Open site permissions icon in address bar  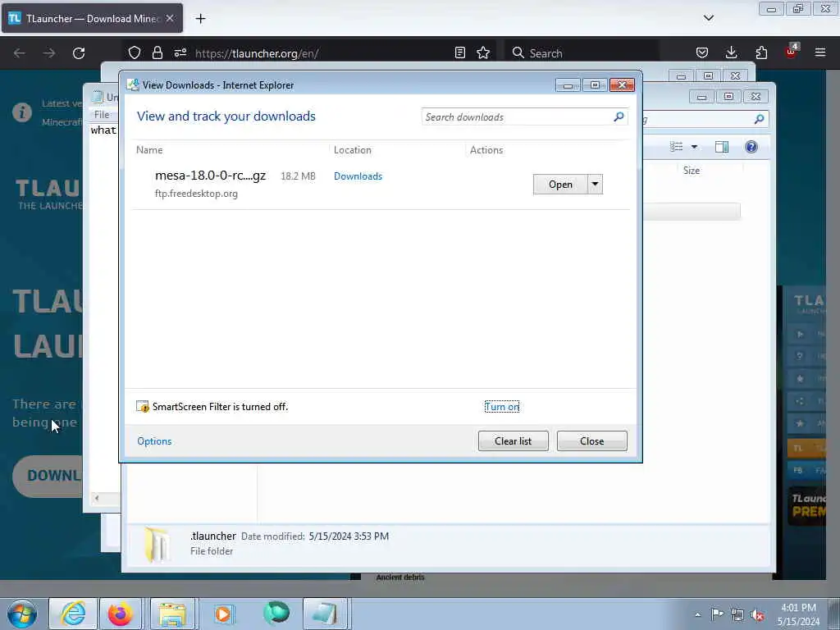coord(180,53)
